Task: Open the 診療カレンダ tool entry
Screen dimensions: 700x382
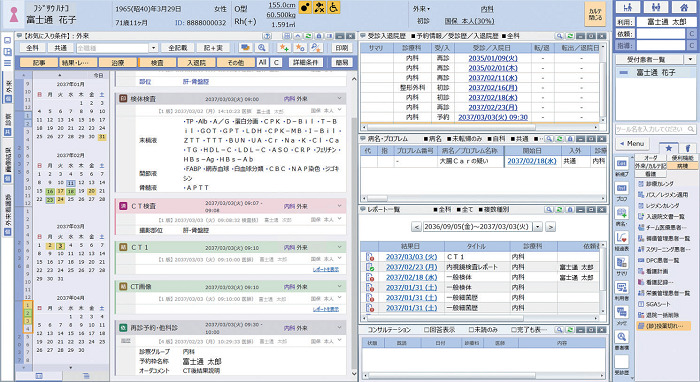Action: coord(656,183)
